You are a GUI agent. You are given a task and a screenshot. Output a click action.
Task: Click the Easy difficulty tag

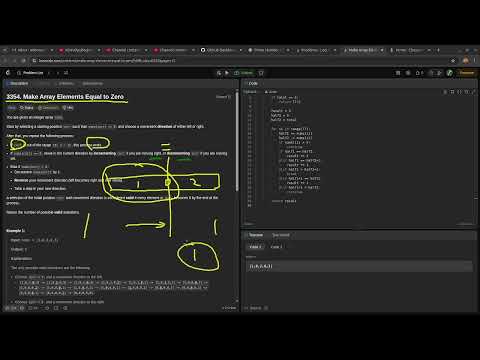pyautogui.click(x=12, y=108)
